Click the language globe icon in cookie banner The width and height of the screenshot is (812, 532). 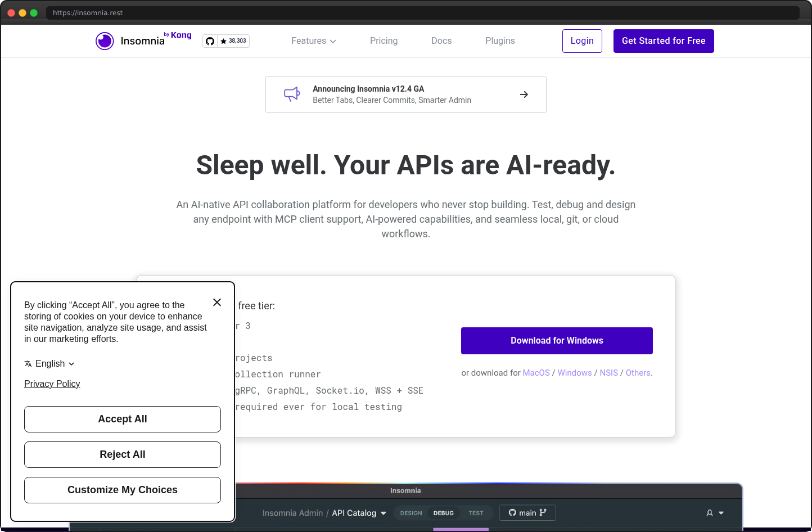tap(28, 363)
